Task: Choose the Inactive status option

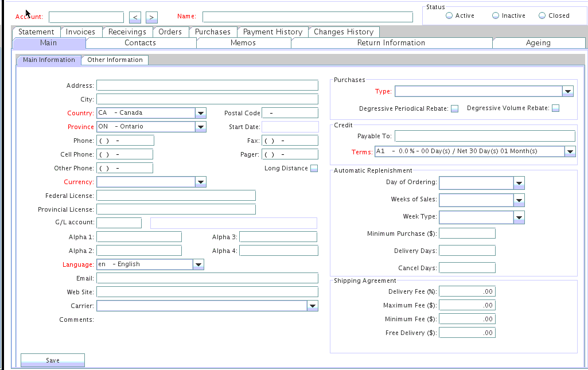Action: coord(496,15)
